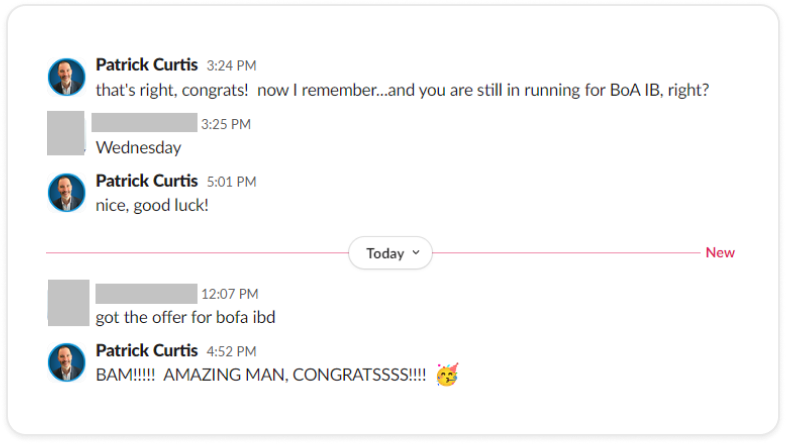Open Patrick Curtis name above 'nice, good luck!'

click(146, 181)
